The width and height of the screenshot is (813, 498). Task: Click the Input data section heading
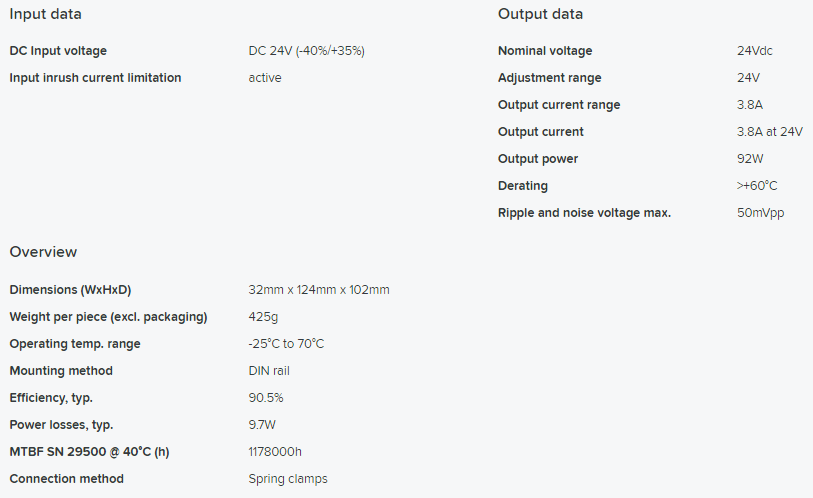(46, 14)
